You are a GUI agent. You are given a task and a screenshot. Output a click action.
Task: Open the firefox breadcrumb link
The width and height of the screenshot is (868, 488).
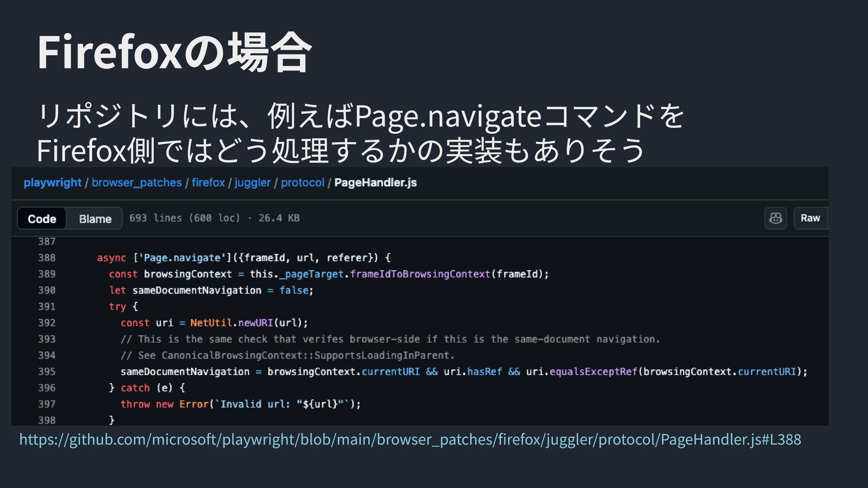coord(208,183)
